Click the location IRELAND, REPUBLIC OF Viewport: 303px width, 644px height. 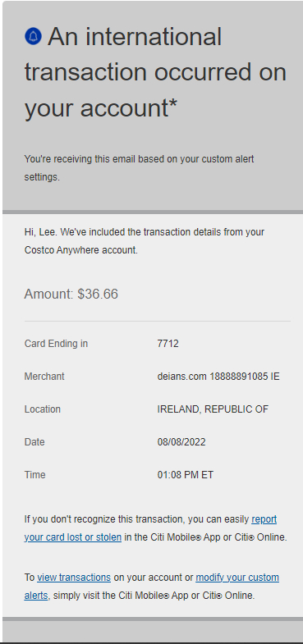pyautogui.click(x=213, y=409)
